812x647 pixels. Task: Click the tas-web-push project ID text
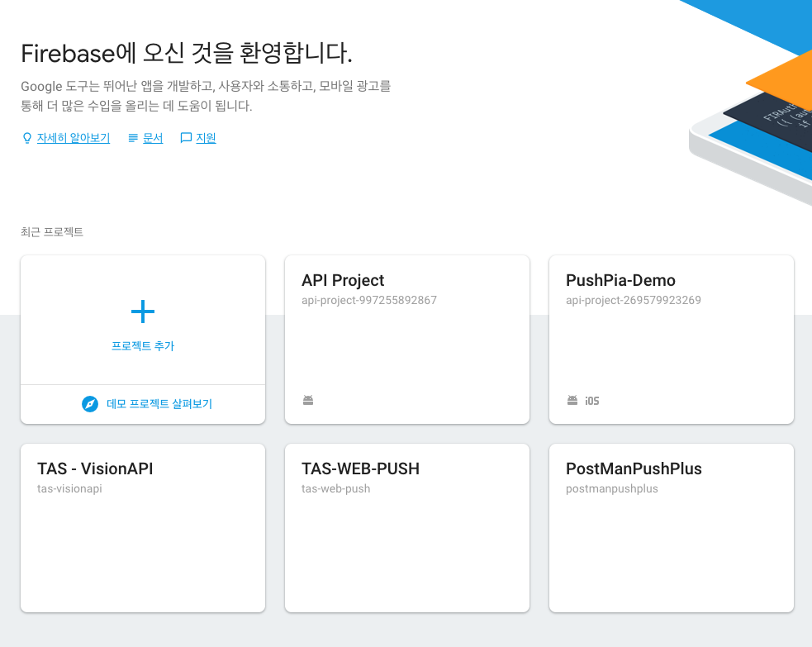pyautogui.click(x=335, y=488)
